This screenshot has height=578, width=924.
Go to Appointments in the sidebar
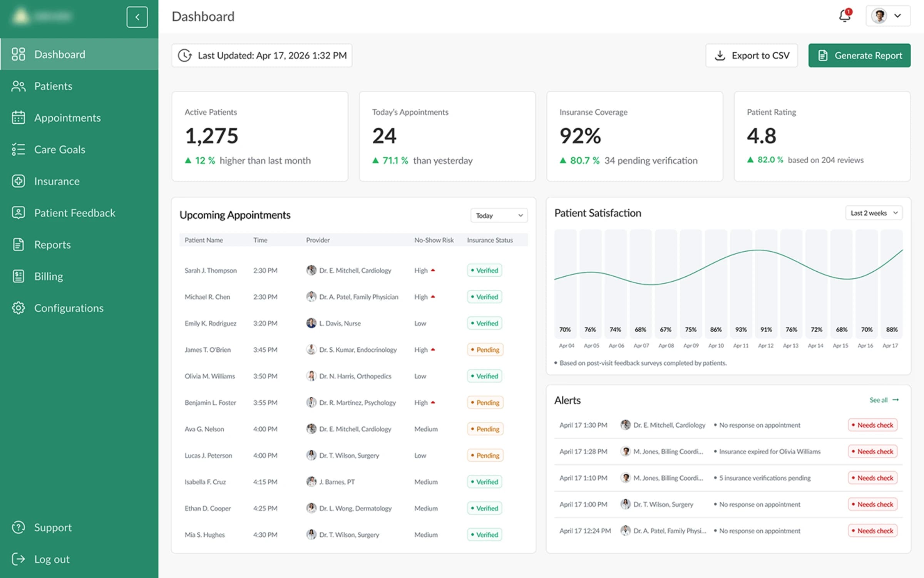(79, 118)
